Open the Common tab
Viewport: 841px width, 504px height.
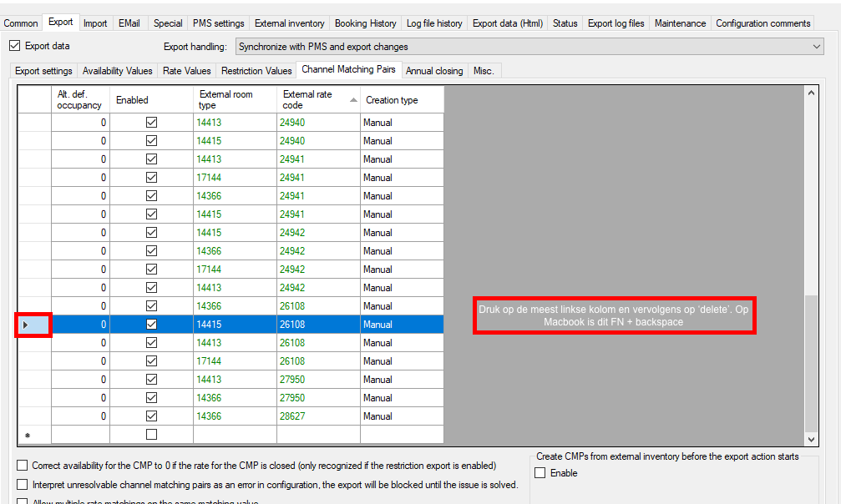tap(21, 23)
